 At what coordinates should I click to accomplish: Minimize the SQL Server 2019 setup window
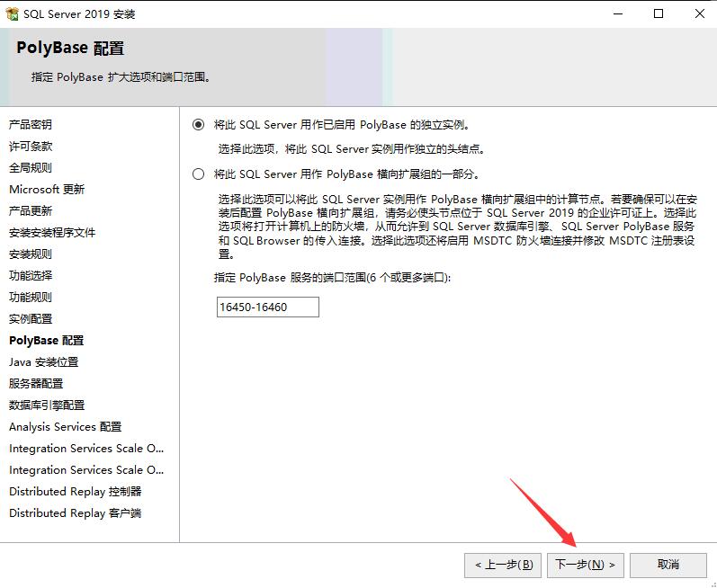[x=618, y=13]
